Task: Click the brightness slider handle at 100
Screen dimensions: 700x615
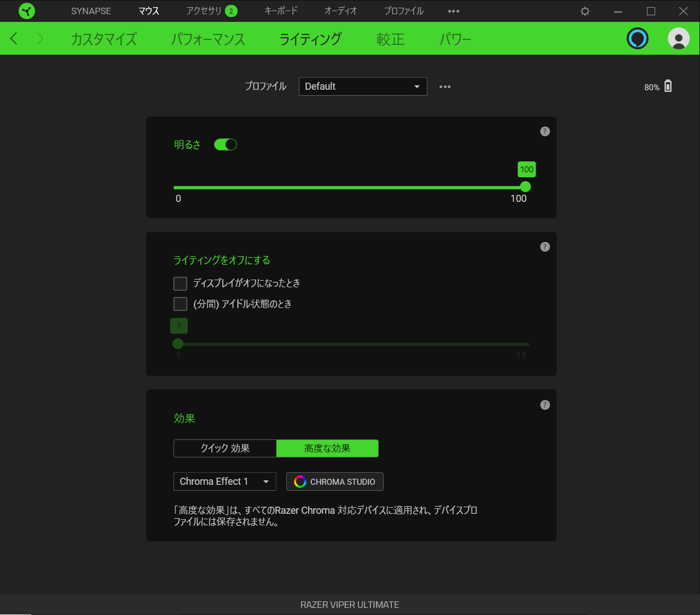Action: [525, 187]
